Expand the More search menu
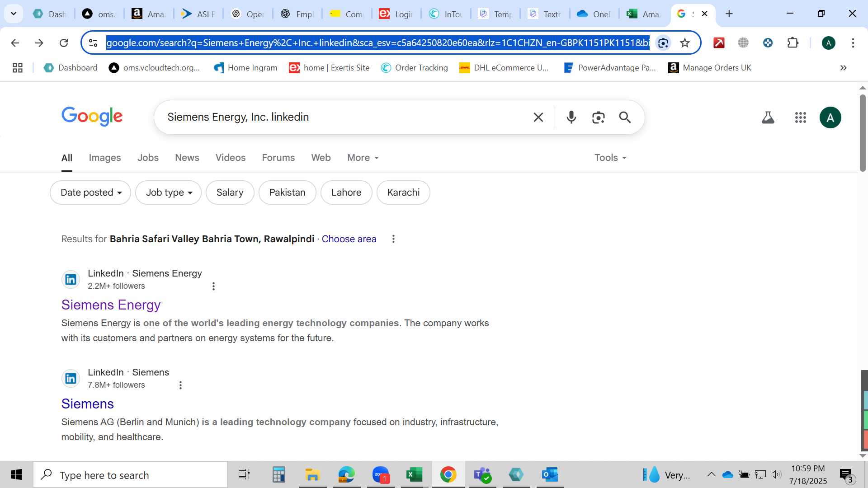 [x=363, y=158]
